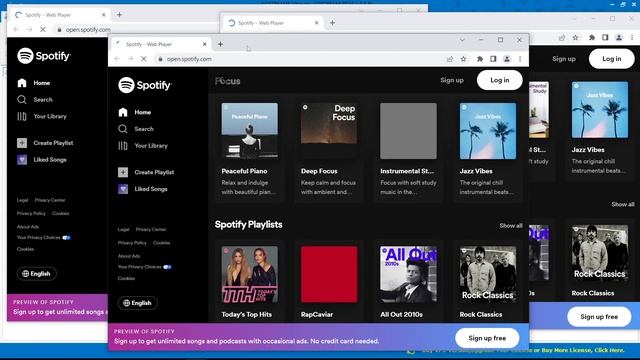
Task: Click the share icon in the front Chrome toolbar
Action: [450, 59]
